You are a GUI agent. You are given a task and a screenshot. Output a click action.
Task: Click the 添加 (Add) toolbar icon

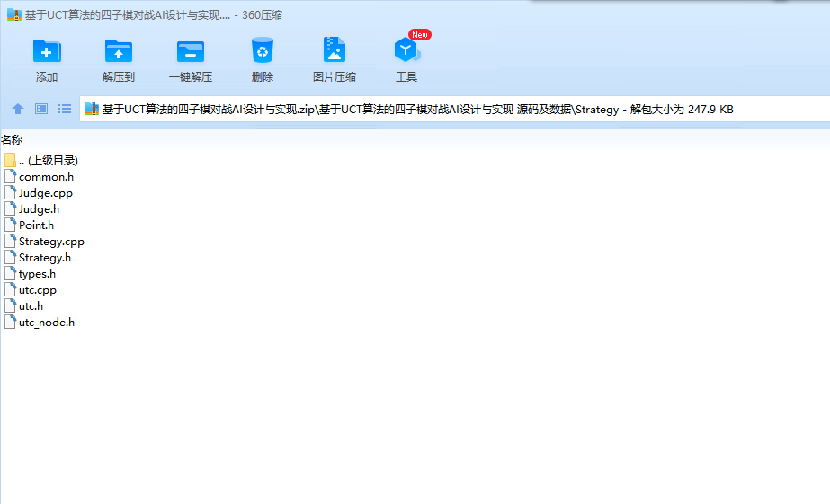point(47,51)
